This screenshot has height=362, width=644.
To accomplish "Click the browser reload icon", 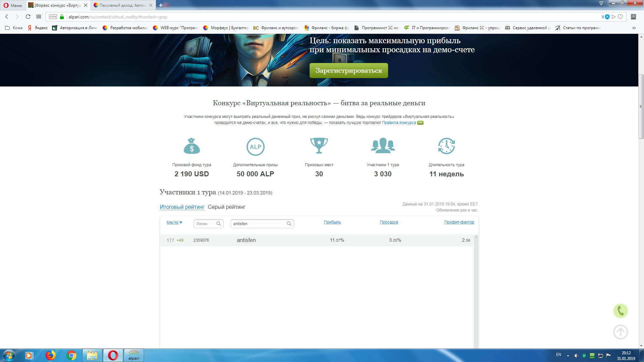I will tap(28, 17).
